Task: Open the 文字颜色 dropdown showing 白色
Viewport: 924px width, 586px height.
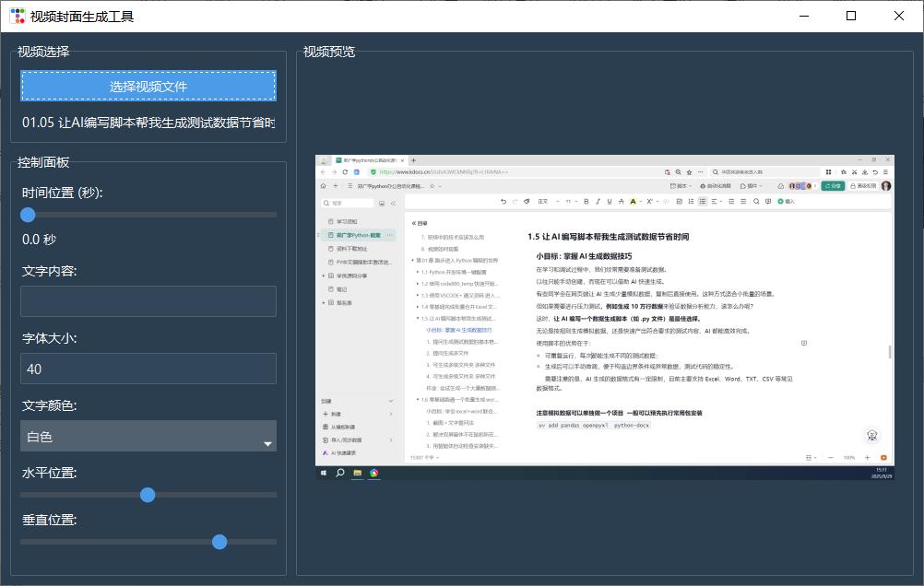Action: tap(148, 436)
